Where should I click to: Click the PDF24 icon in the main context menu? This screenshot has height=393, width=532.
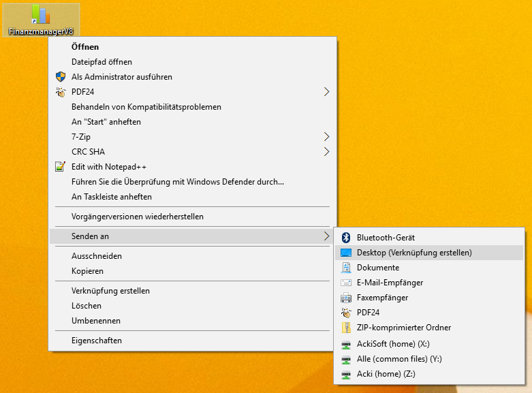pyautogui.click(x=61, y=92)
